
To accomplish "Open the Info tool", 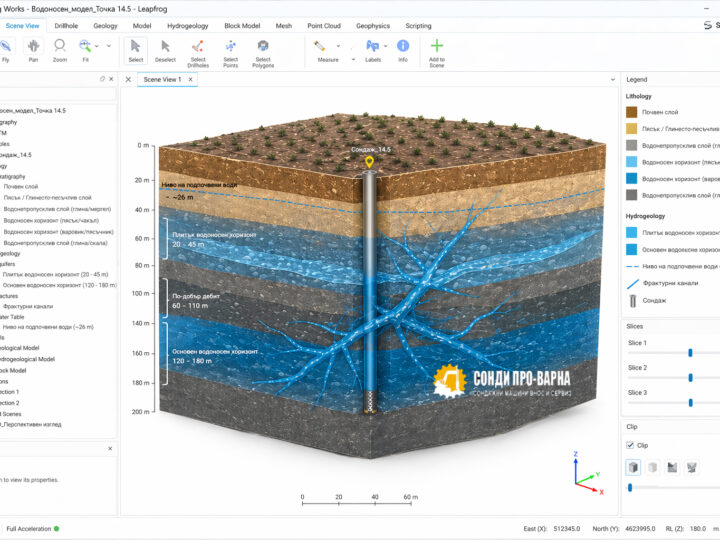I will coord(403,51).
